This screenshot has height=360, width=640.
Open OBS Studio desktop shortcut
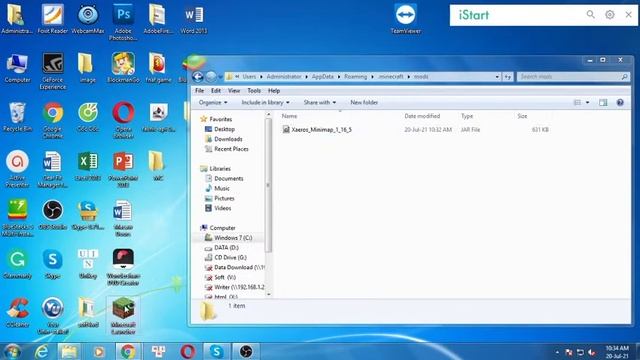coord(53,215)
